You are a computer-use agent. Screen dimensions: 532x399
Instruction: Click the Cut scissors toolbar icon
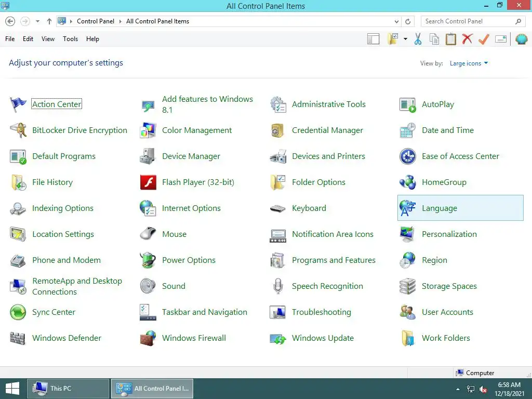tap(418, 39)
